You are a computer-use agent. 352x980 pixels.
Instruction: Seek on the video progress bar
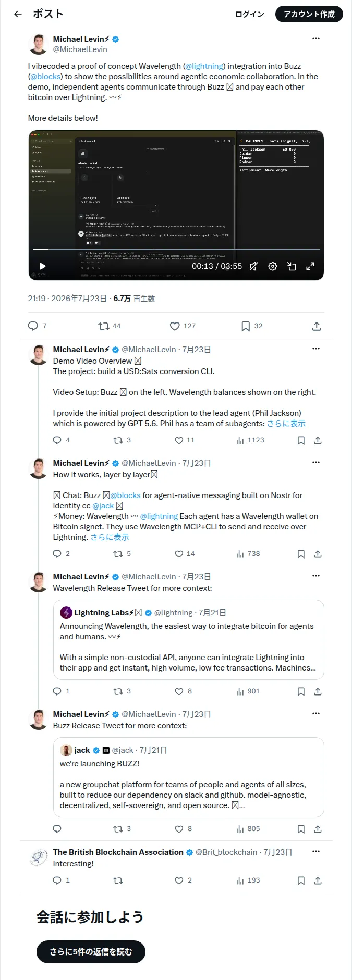coord(176,250)
